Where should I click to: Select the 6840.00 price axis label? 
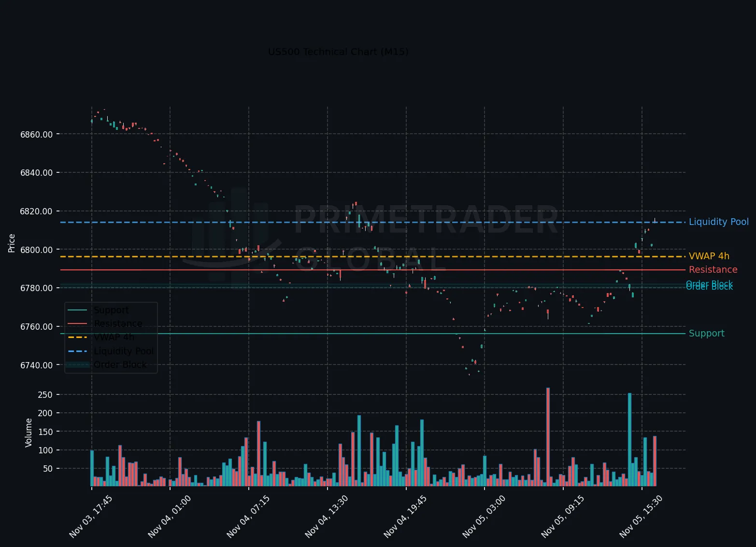click(36, 173)
